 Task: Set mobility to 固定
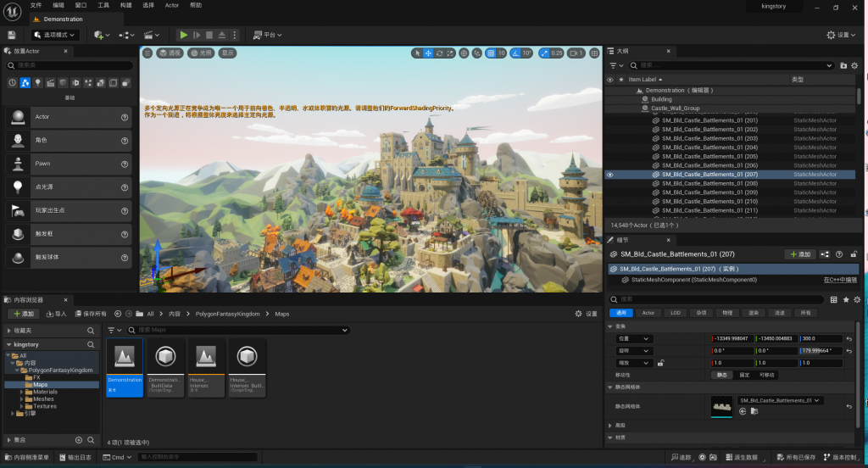(x=744, y=375)
